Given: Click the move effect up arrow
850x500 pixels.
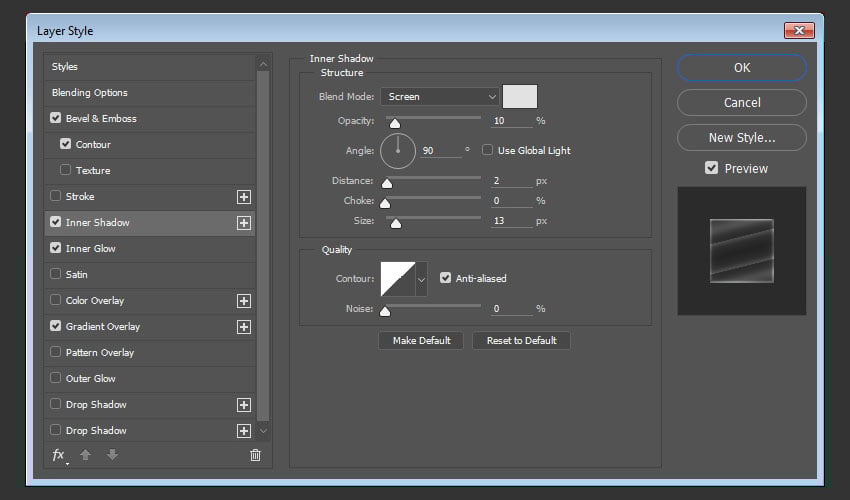Looking at the screenshot, I should 87,455.
